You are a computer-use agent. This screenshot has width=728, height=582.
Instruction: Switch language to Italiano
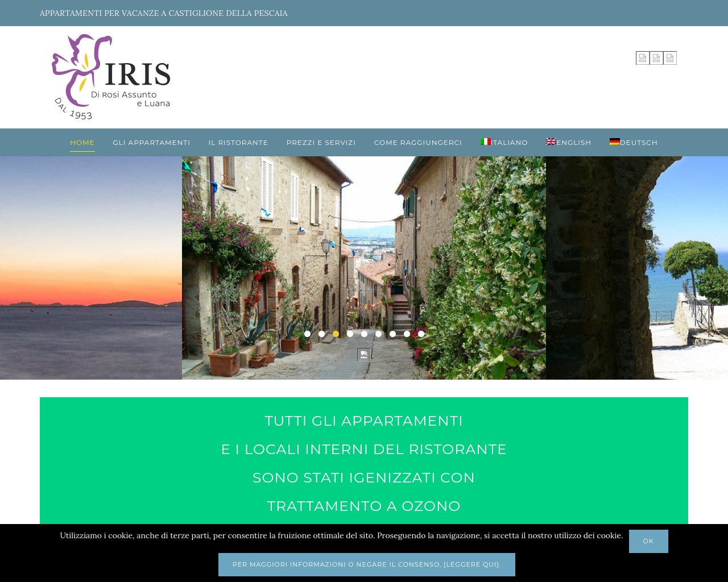click(x=504, y=143)
